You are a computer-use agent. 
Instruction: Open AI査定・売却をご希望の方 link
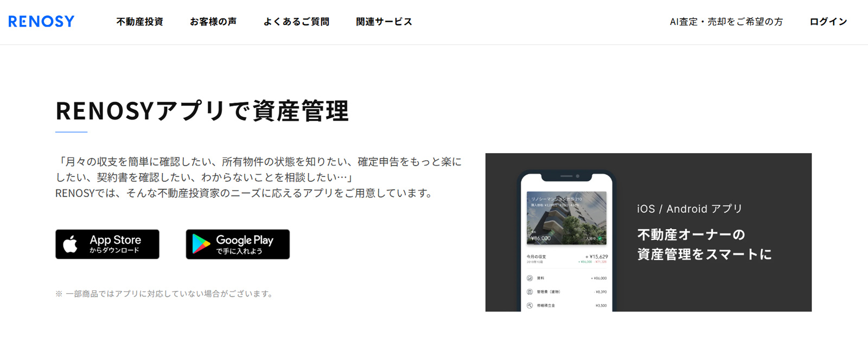pos(726,22)
